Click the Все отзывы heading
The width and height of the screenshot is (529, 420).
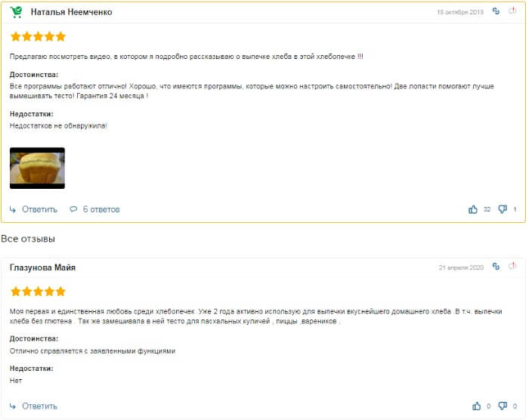(28, 239)
